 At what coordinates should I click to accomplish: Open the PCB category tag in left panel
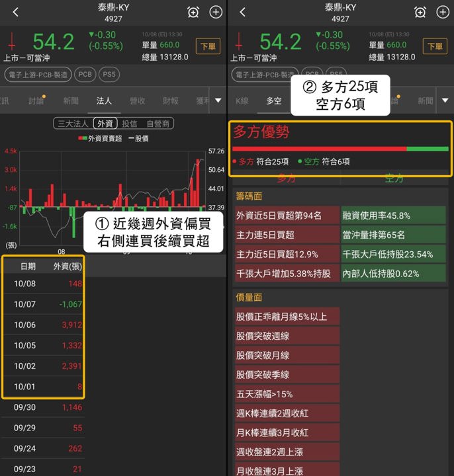pos(85,74)
